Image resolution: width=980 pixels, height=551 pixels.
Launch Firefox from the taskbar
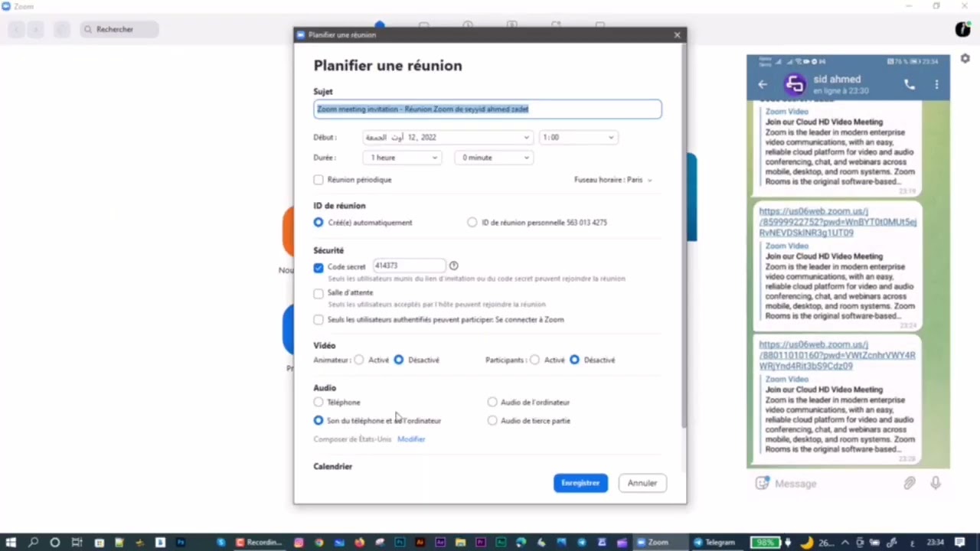tap(360, 543)
